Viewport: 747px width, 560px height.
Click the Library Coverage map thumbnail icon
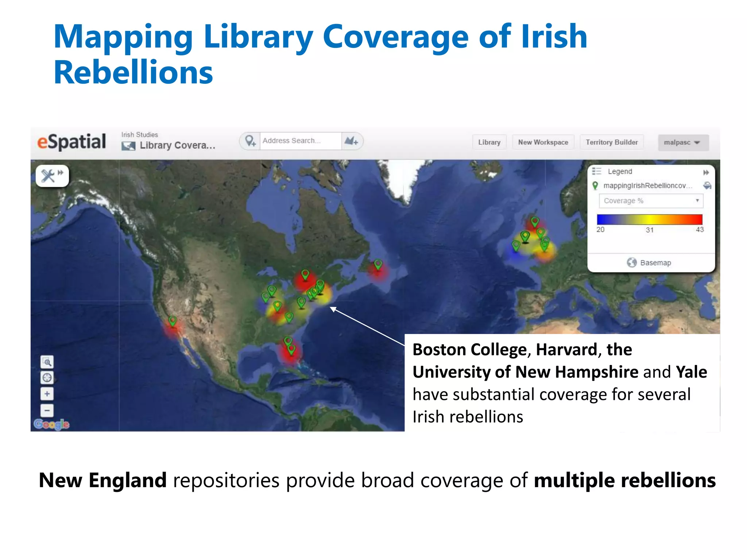[128, 146]
